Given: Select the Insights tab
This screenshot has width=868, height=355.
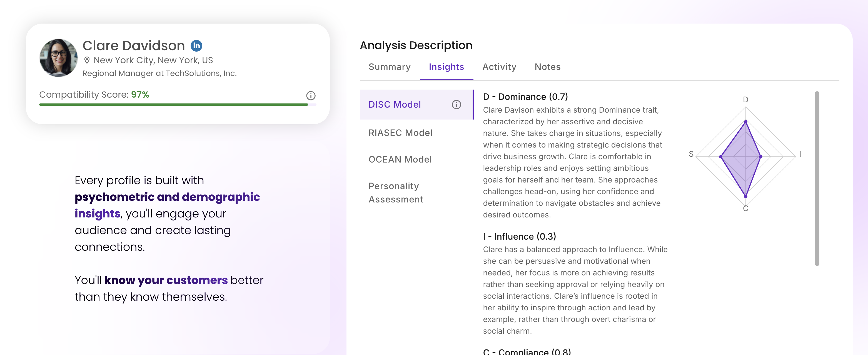Looking at the screenshot, I should coord(446,67).
